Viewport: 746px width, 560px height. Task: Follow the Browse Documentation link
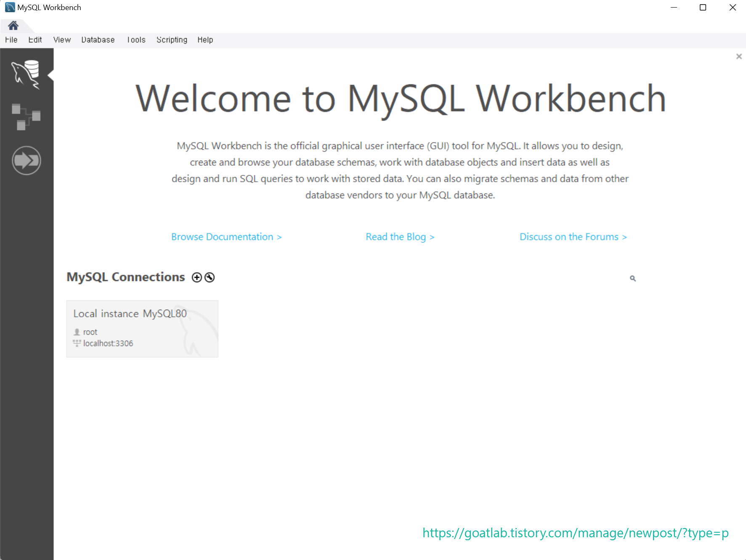[x=226, y=237]
